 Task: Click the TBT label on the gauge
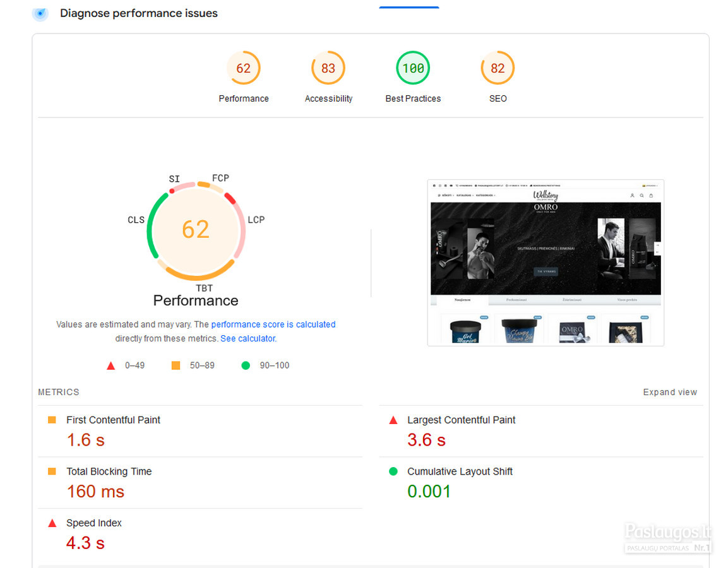[x=204, y=288]
